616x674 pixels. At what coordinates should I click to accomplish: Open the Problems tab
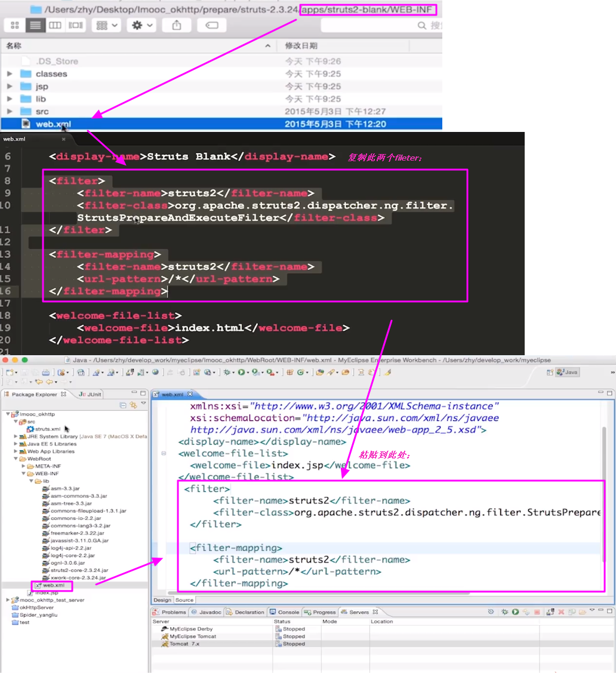(170, 612)
